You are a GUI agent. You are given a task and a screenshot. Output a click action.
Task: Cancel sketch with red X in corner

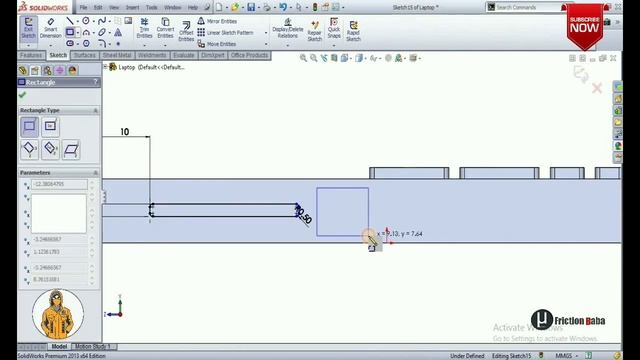tap(597, 88)
